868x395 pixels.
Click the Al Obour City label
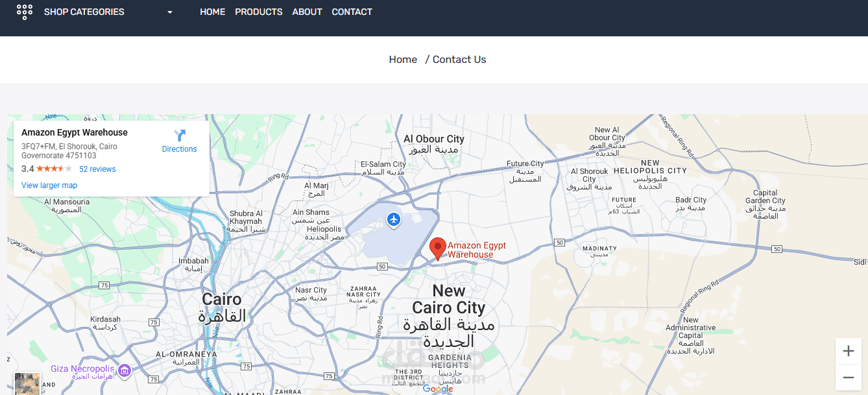pos(434,144)
